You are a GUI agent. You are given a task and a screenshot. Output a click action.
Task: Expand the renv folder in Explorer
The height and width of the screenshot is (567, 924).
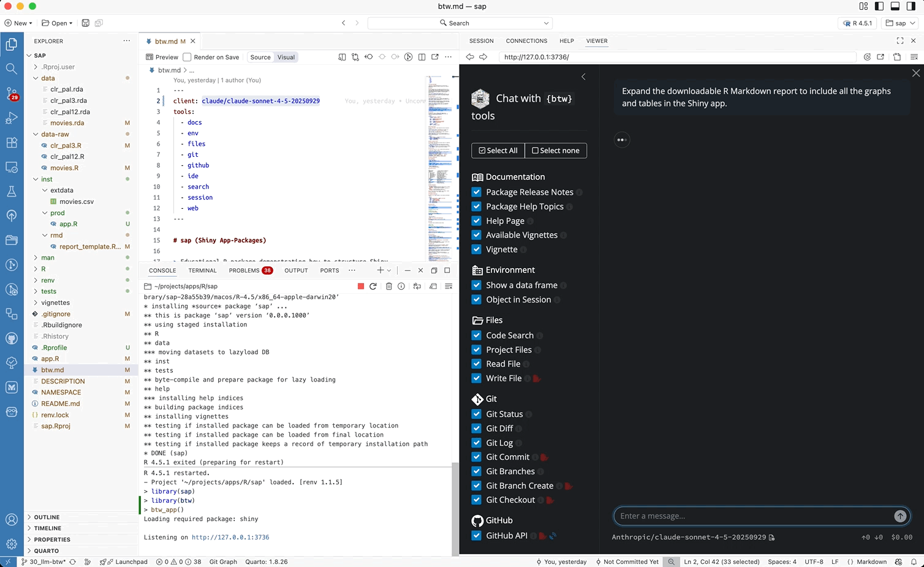(x=48, y=280)
